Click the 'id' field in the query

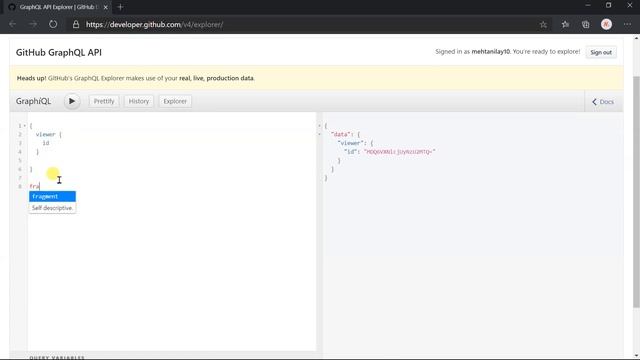point(46,143)
